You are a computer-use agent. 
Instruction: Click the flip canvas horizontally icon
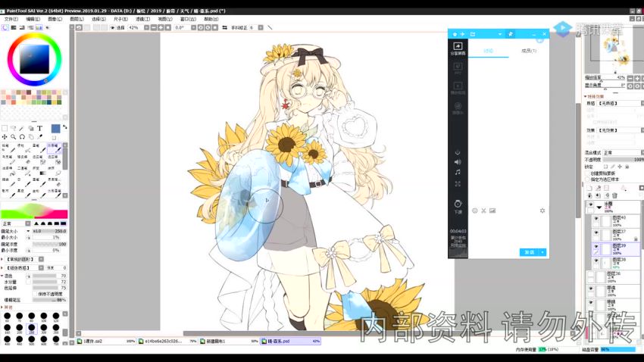225,27
